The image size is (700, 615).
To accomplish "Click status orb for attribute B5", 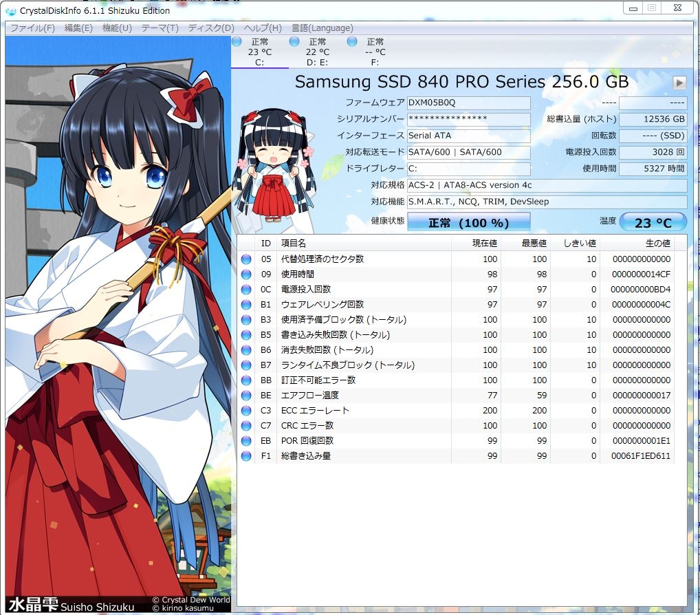I will 246,335.
